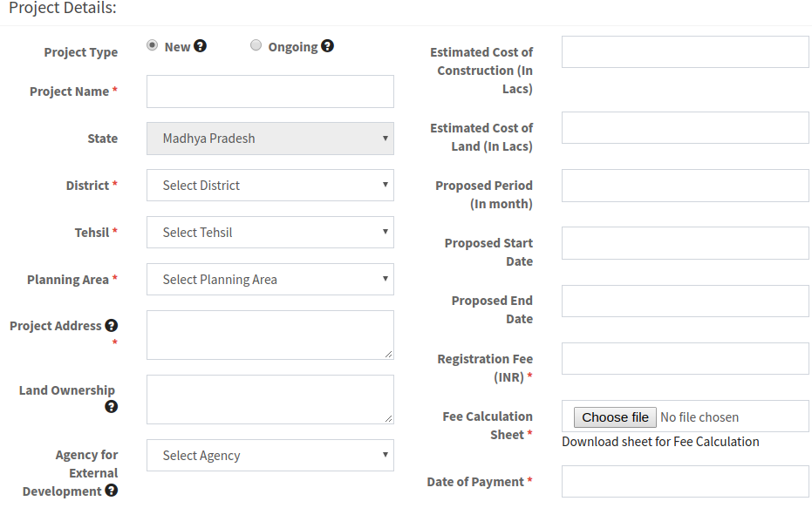The height and width of the screenshot is (508, 812).
Task: Open the Select Agency dropdown
Action: tap(270, 456)
